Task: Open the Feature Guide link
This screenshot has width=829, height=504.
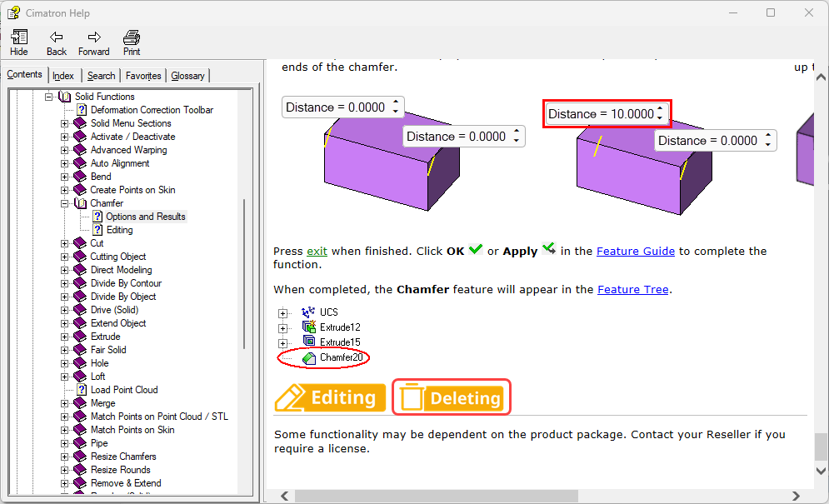Action: click(636, 252)
